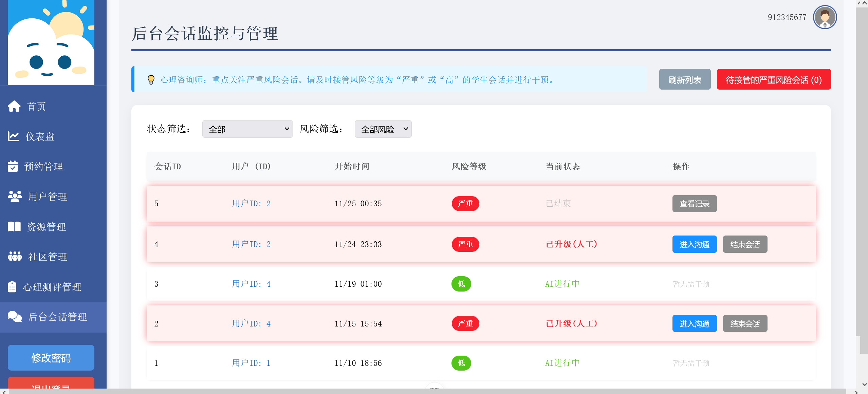The width and height of the screenshot is (868, 394).
Task: Click 暂无需干预 text in session 1 row
Action: coord(691,363)
